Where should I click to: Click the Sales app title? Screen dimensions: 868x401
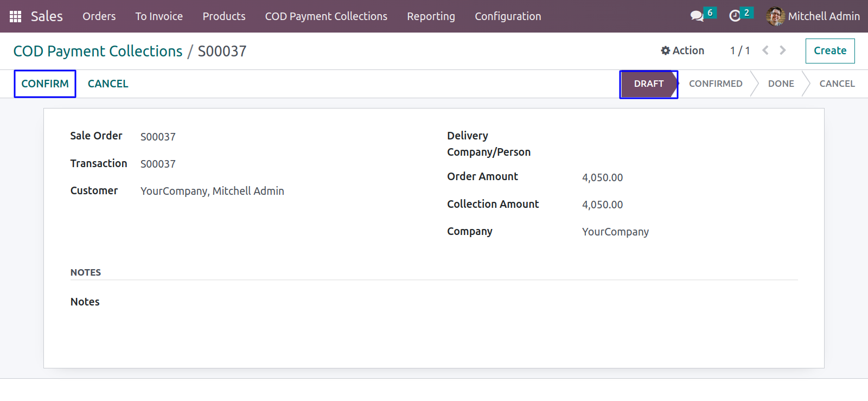pyautogui.click(x=47, y=16)
